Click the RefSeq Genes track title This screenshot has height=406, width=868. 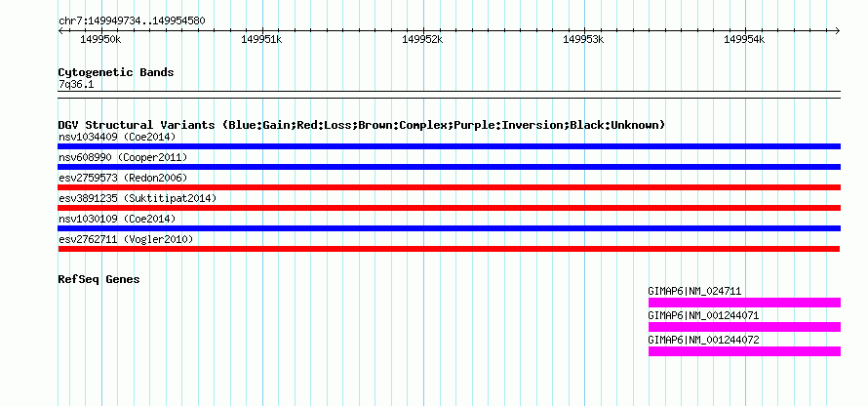coord(99,279)
